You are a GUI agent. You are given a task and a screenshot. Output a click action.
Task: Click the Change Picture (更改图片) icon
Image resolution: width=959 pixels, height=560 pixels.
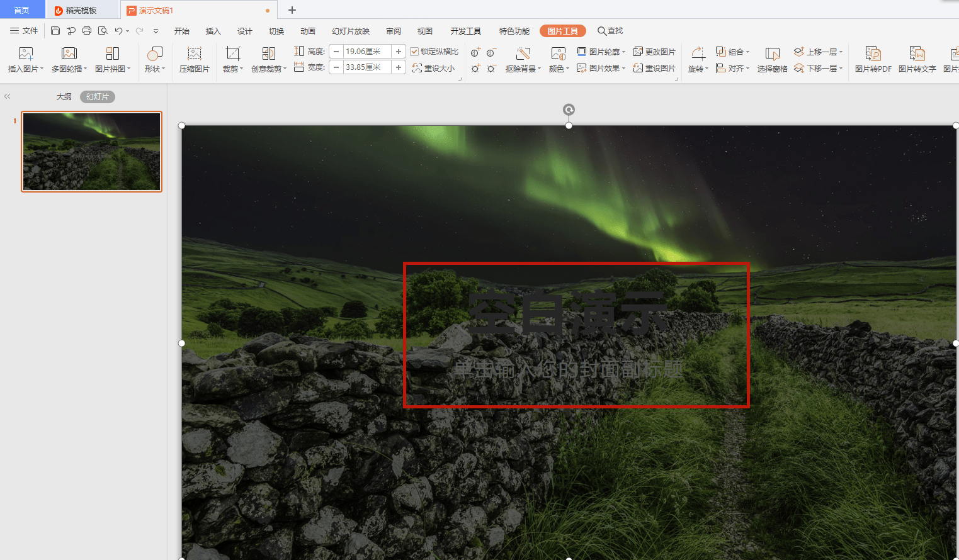pyautogui.click(x=654, y=52)
